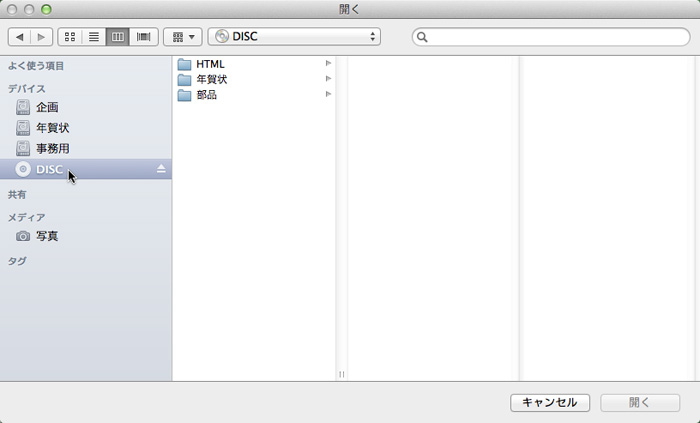The width and height of the screenshot is (700, 423).
Task: Select the HTML folder
Action: [210, 64]
